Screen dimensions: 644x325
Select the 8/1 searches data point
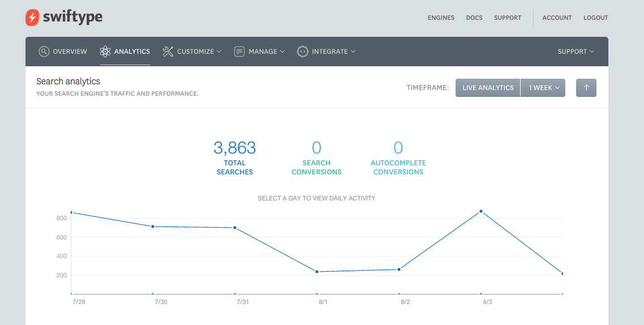coord(317,272)
